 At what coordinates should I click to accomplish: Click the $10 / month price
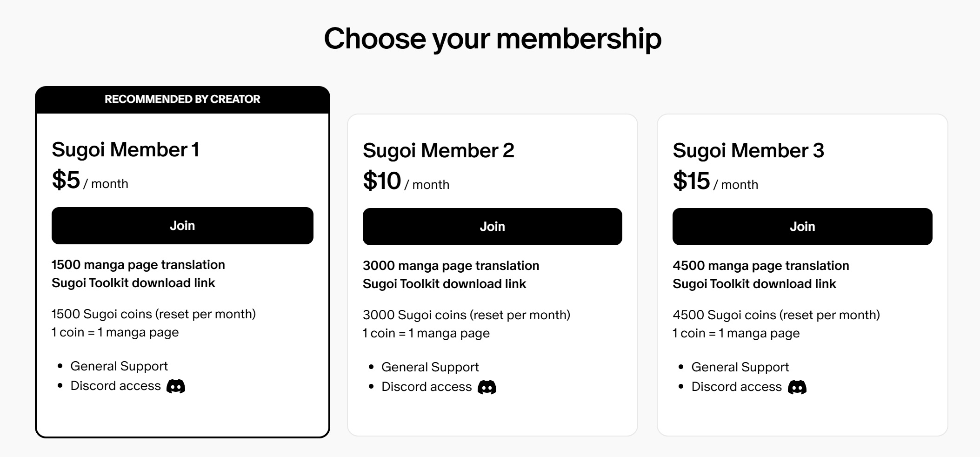point(406,181)
